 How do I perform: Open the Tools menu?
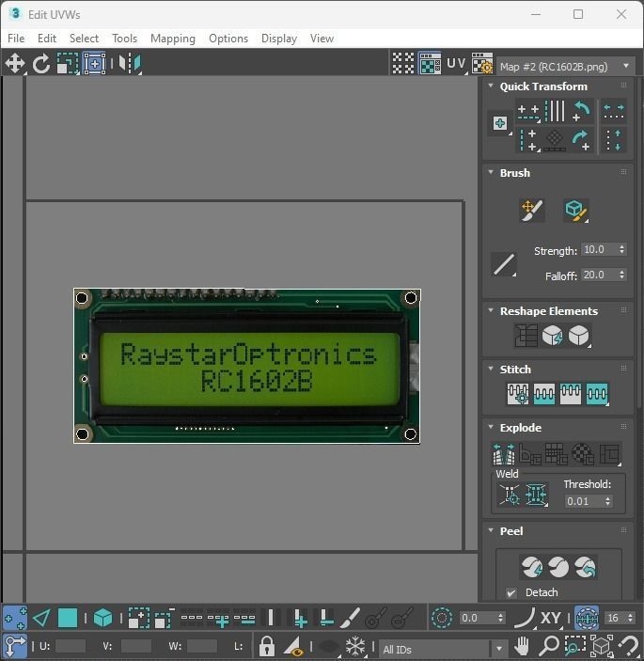125,39
